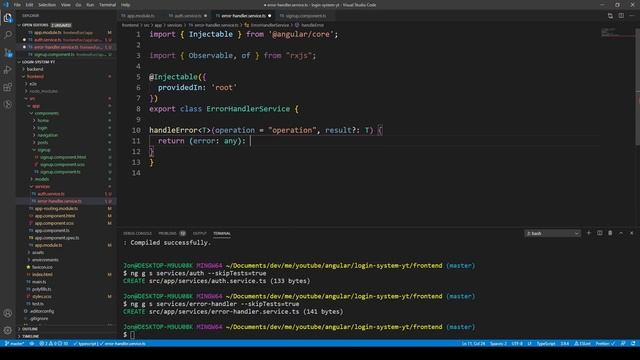Open the Accounts icon in the activity bar
Viewport: 640px width, 360px height.
[8, 313]
